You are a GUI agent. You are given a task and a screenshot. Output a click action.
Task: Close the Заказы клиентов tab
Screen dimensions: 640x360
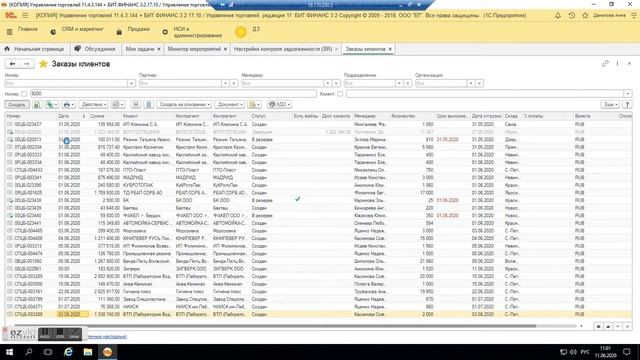tap(390, 49)
